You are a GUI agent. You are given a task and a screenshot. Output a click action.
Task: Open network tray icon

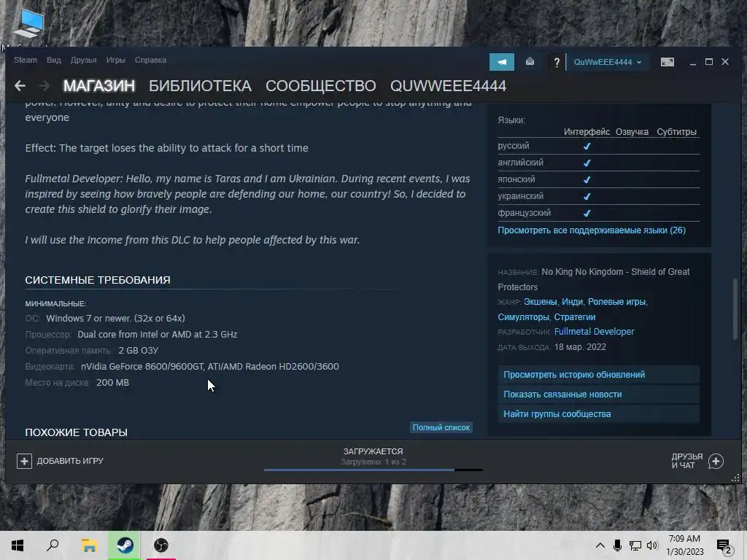tap(635, 545)
